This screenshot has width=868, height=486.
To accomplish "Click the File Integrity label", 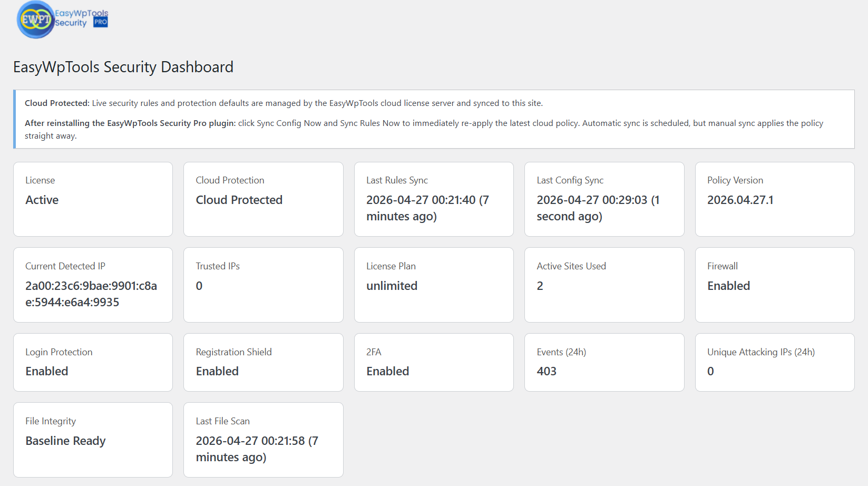I will pos(51,421).
